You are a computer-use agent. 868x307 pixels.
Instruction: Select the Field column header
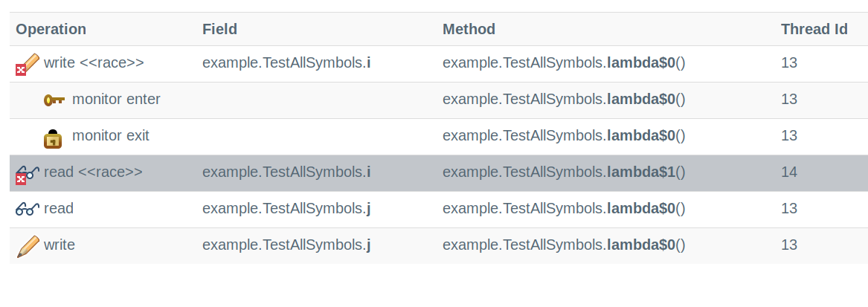(x=219, y=29)
